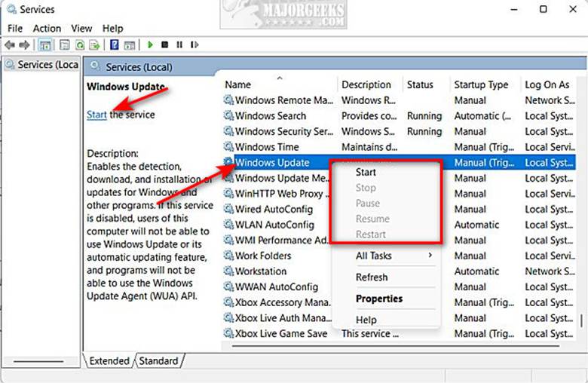Select the Windows Search gear icon
The width and height of the screenshot is (588, 383).
(x=228, y=115)
